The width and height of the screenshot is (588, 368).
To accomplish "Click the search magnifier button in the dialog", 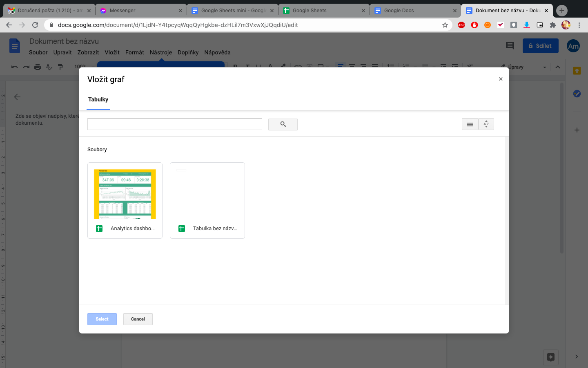I will [283, 124].
